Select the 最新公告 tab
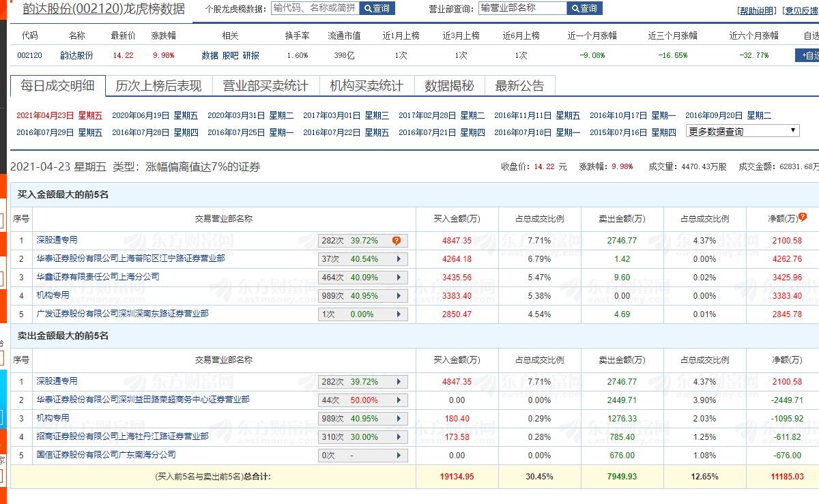Screen dimensions: 819x504 pyautogui.click(x=520, y=85)
